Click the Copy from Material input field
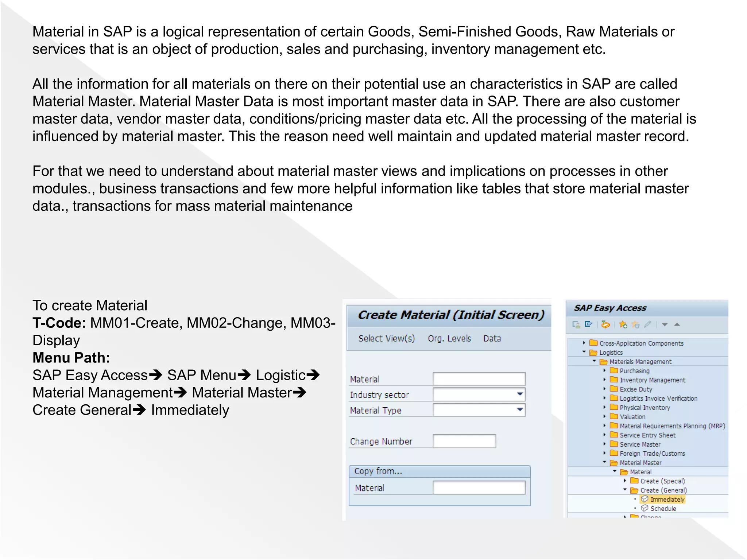The width and height of the screenshot is (747, 560). [479, 487]
